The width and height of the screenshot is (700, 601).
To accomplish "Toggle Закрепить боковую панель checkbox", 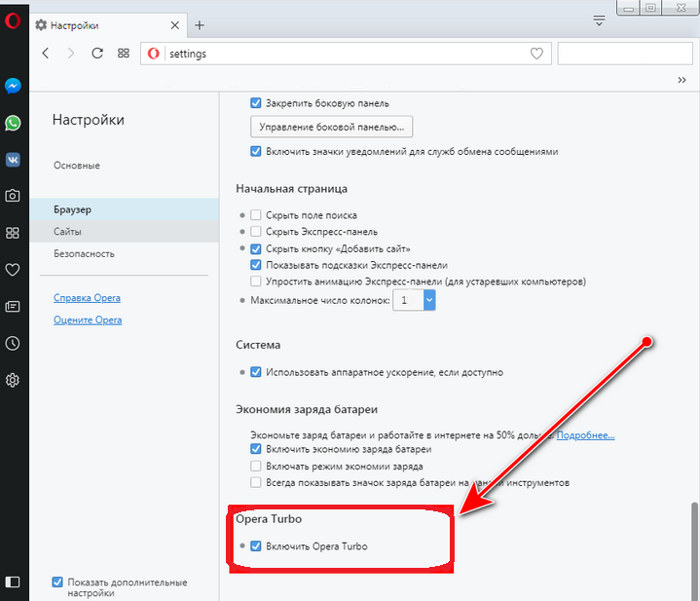I will 256,103.
